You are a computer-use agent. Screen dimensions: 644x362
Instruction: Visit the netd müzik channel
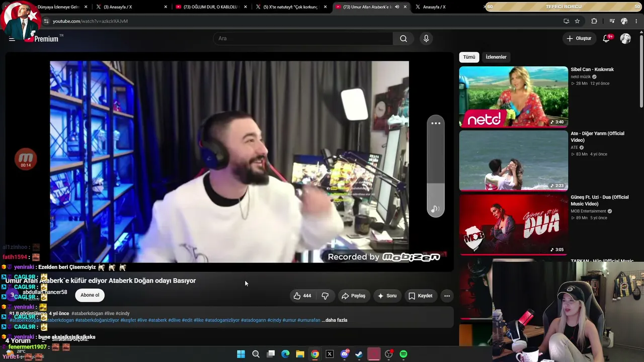580,77
